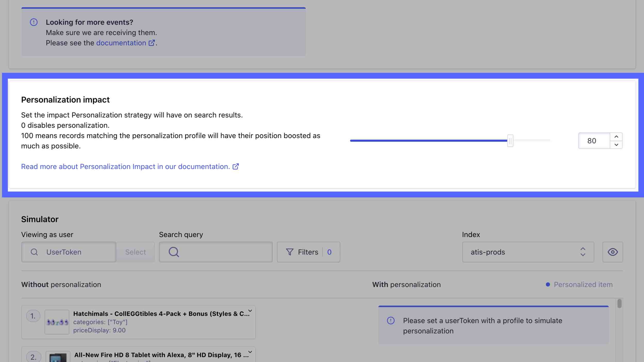
Task: Click the Filters count badge showing 0
Action: [329, 252]
